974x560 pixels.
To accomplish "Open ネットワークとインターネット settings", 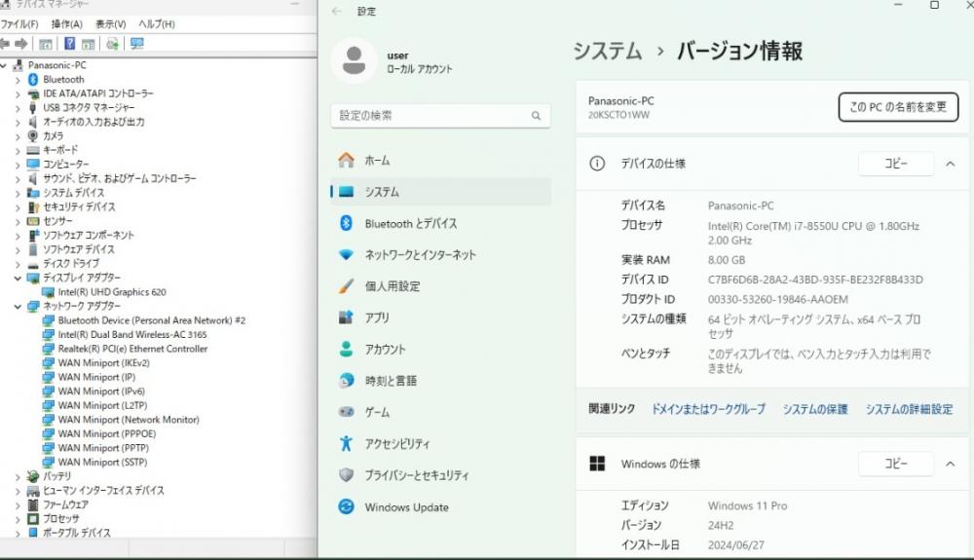I will point(440,254).
